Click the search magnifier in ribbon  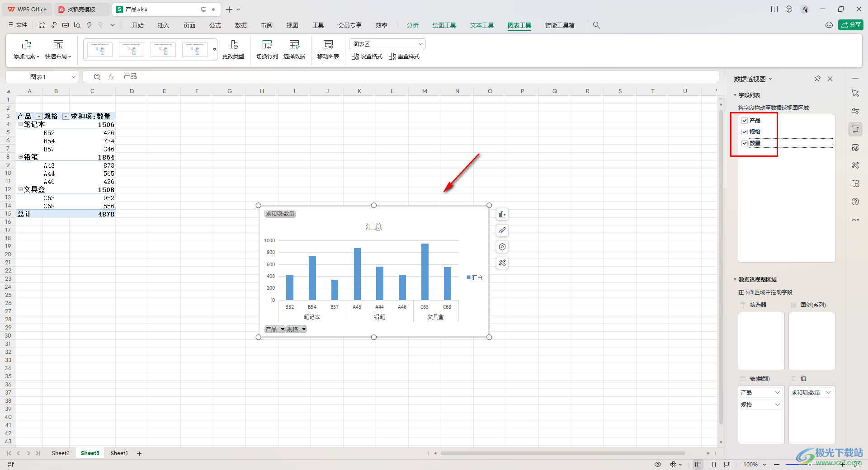tap(596, 25)
